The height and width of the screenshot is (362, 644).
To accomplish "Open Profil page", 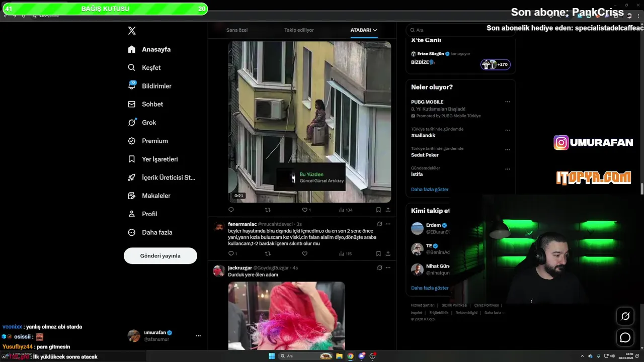I will 143,214.
